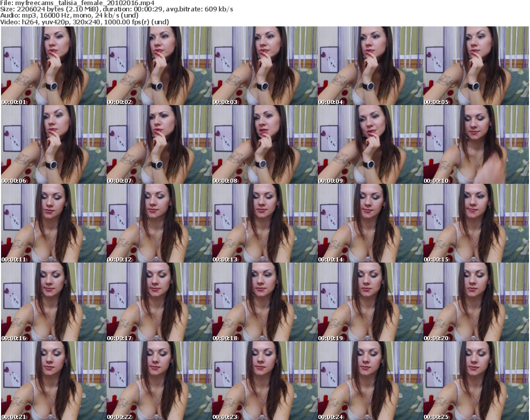The image size is (530, 420).
Task: Open the frame stamped 00:00:08
Action: tap(264, 144)
